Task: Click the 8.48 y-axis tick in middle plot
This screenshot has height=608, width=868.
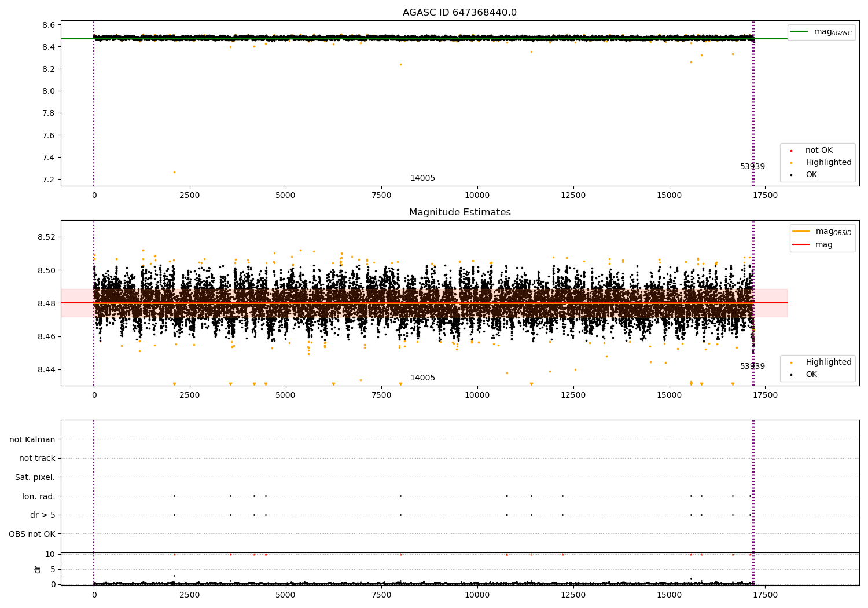Action: tap(45, 303)
